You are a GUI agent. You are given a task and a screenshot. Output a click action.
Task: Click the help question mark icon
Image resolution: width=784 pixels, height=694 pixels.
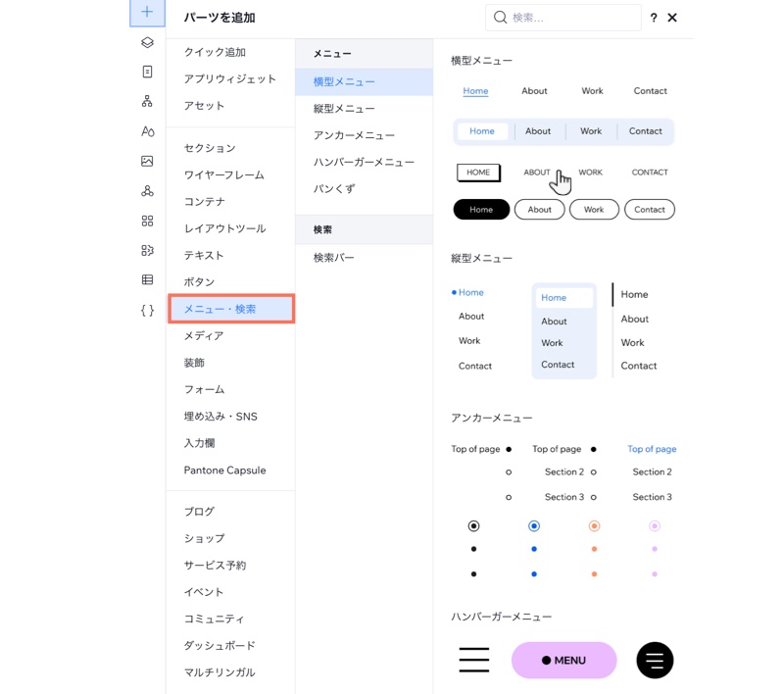coord(653,18)
